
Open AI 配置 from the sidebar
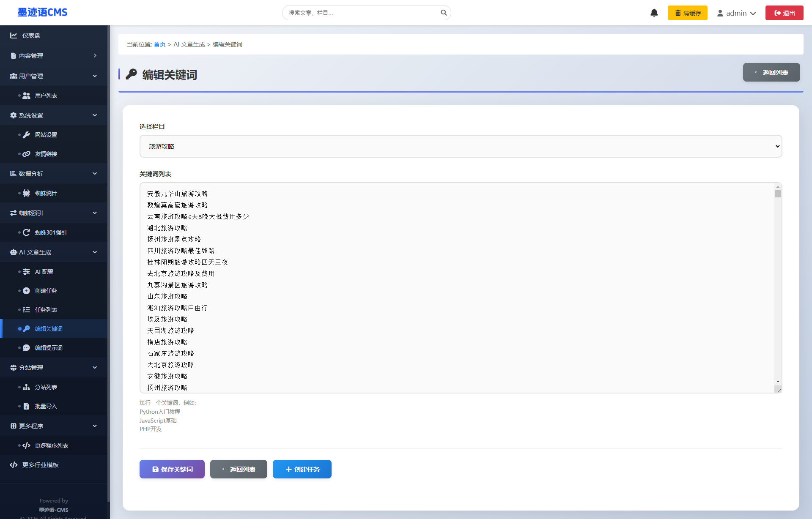pyautogui.click(x=44, y=272)
